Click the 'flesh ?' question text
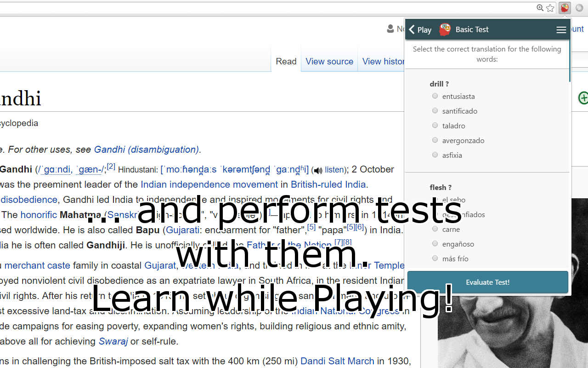Screen dimensions: 588x368 (x=441, y=187)
